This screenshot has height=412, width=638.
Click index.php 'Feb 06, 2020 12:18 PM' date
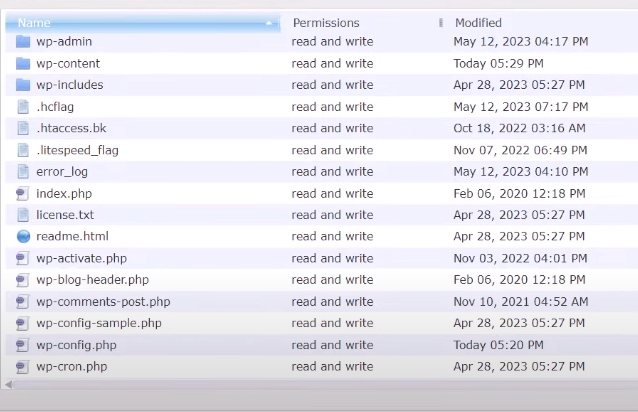click(x=520, y=194)
